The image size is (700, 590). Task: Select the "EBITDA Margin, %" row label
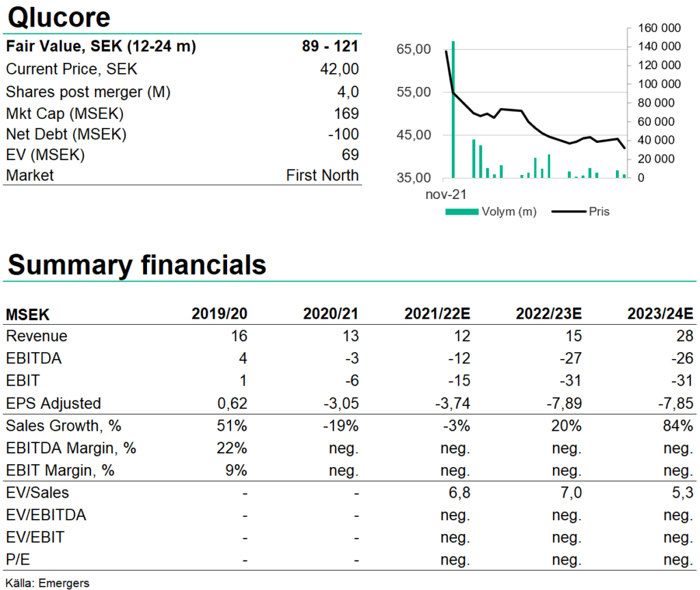tap(71, 448)
